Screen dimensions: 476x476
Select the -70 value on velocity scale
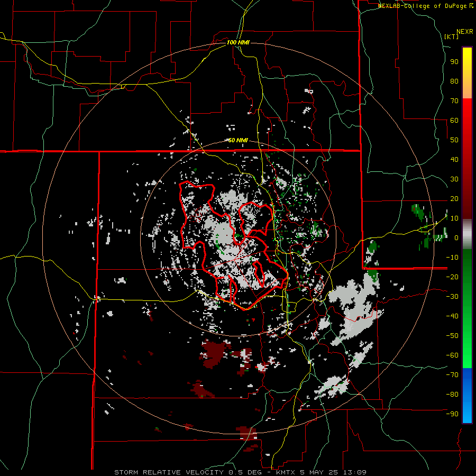tap(452, 375)
